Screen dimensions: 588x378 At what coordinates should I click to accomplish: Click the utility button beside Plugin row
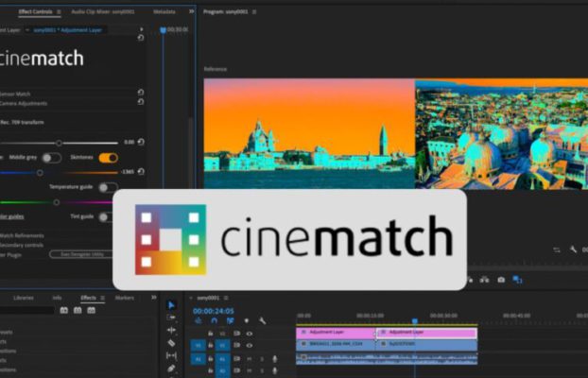80,254
